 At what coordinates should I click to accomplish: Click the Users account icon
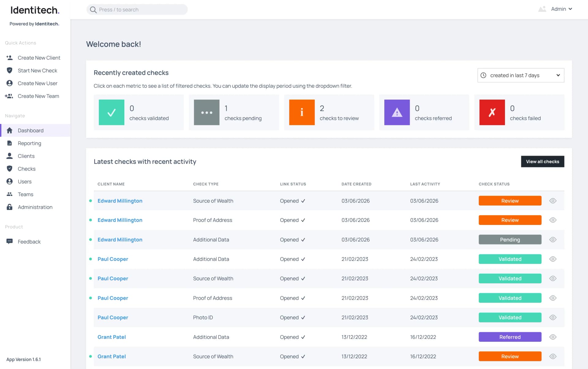[x=9, y=181]
